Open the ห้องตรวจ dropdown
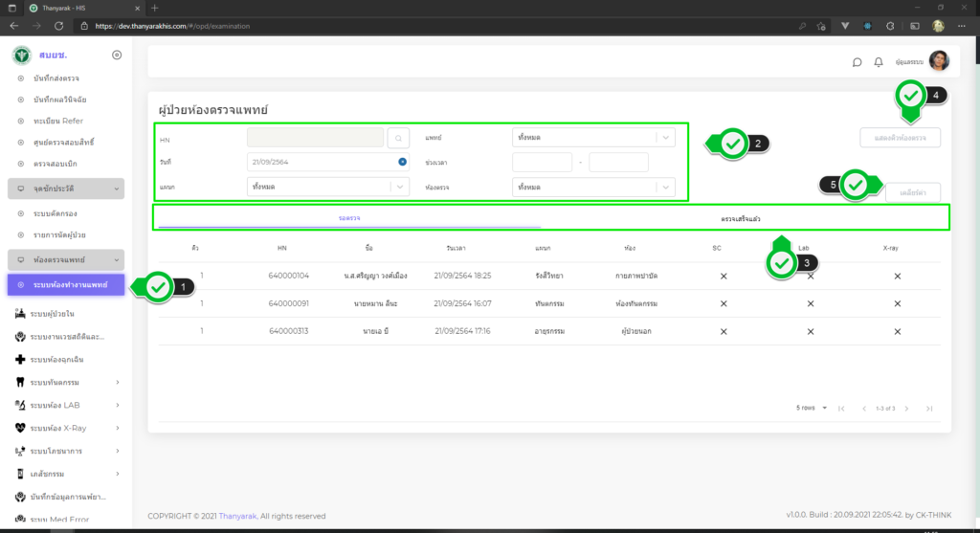 pyautogui.click(x=593, y=187)
